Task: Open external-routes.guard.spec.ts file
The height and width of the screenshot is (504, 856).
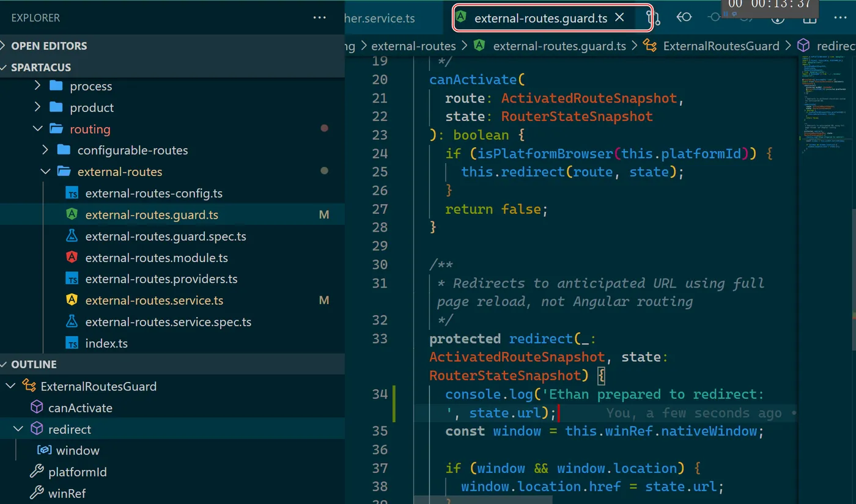Action: (166, 236)
